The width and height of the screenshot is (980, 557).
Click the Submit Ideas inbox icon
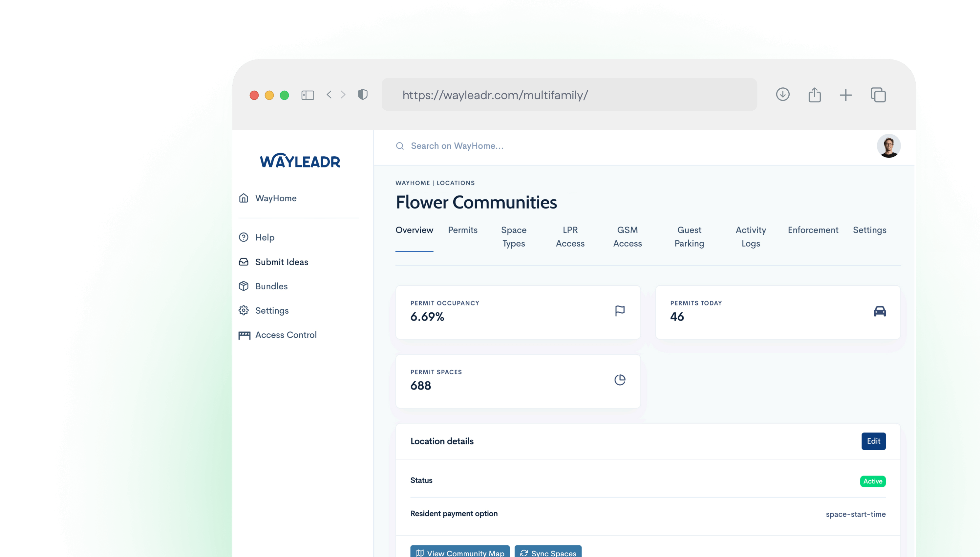[244, 262]
